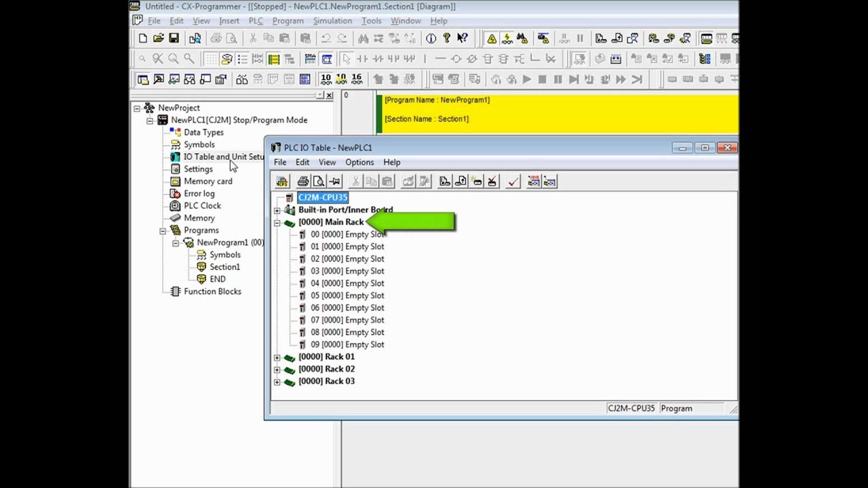The height and width of the screenshot is (488, 868).
Task: Click the Print icon in PLC IO Table toolbar
Action: (x=303, y=181)
